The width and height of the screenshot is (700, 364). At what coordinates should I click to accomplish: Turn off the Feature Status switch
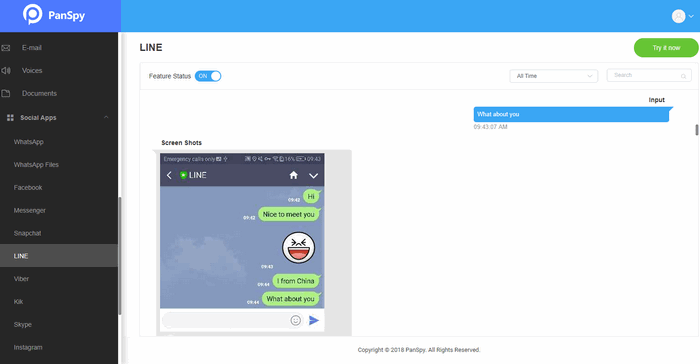tap(208, 76)
